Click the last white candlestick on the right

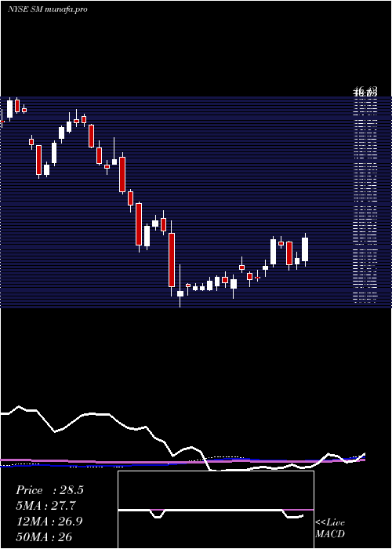(305, 249)
